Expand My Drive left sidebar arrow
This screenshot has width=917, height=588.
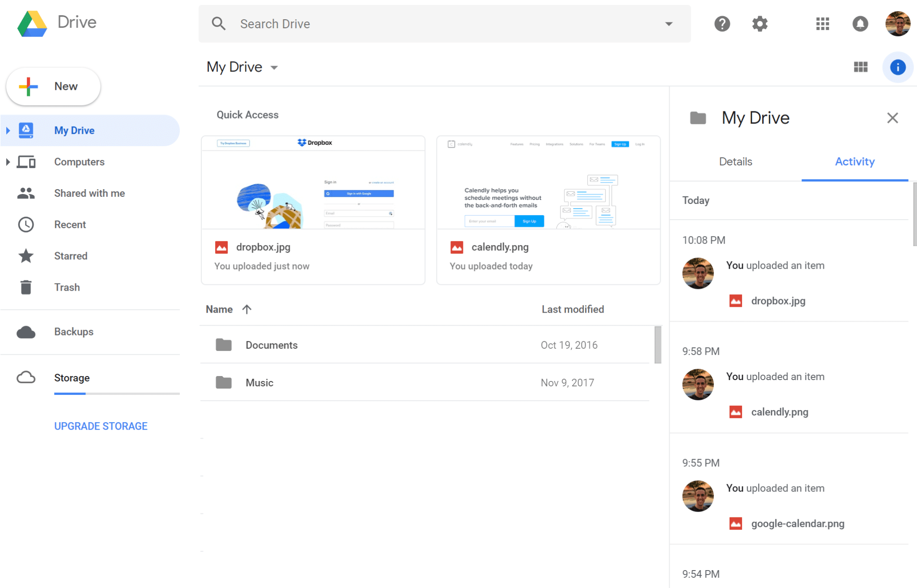[x=8, y=130]
